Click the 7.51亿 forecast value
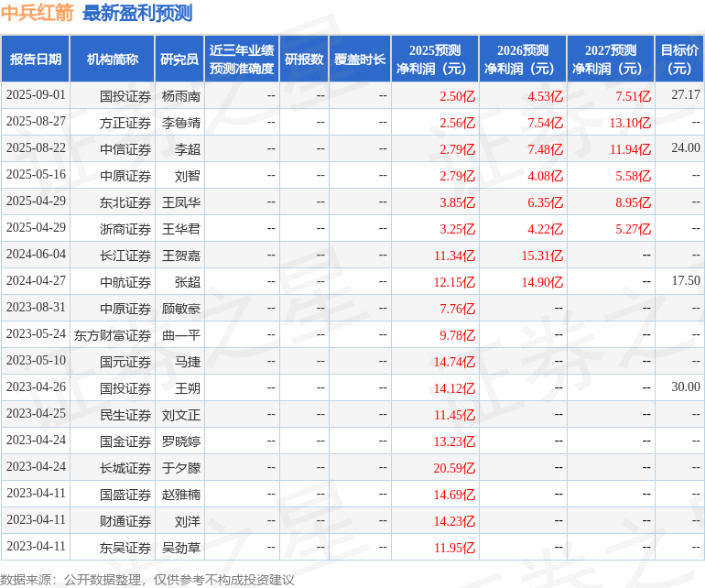 point(633,96)
